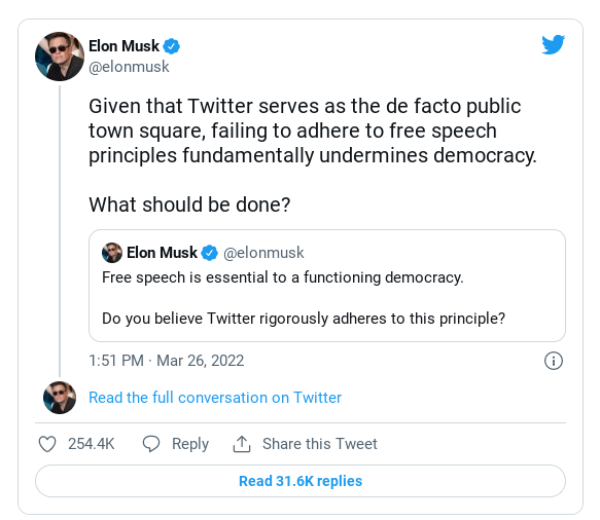600x520 pixels.
Task: Click the @elonmusk handle in the header
Action: tap(129, 67)
